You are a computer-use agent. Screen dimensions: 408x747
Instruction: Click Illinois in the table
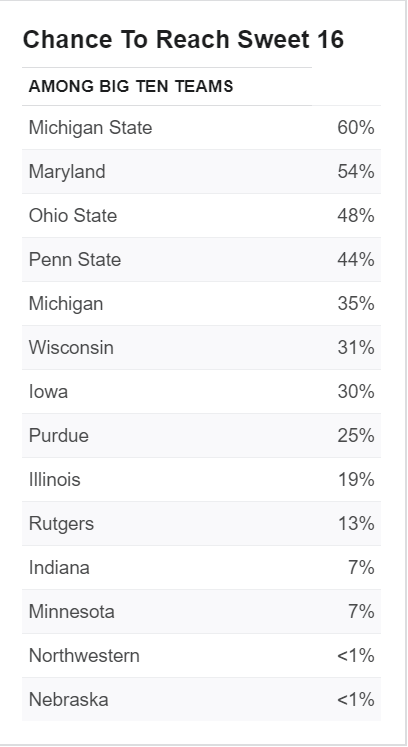[54, 480]
